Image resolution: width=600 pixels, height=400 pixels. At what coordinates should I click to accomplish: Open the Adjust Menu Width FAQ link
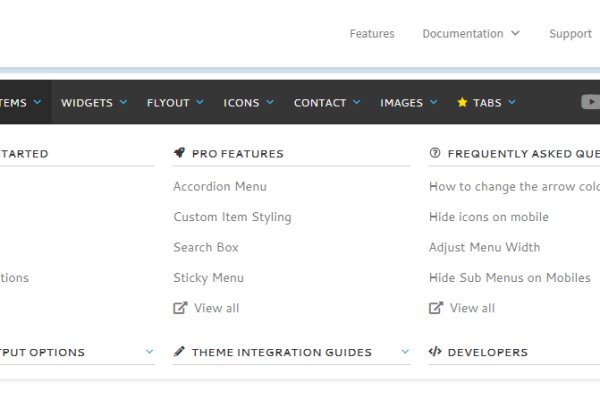(484, 247)
